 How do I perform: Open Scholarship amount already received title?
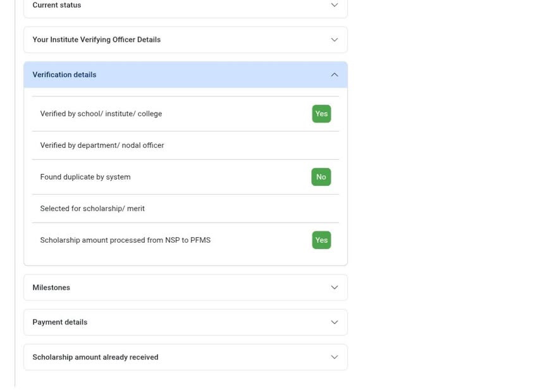[x=95, y=357]
